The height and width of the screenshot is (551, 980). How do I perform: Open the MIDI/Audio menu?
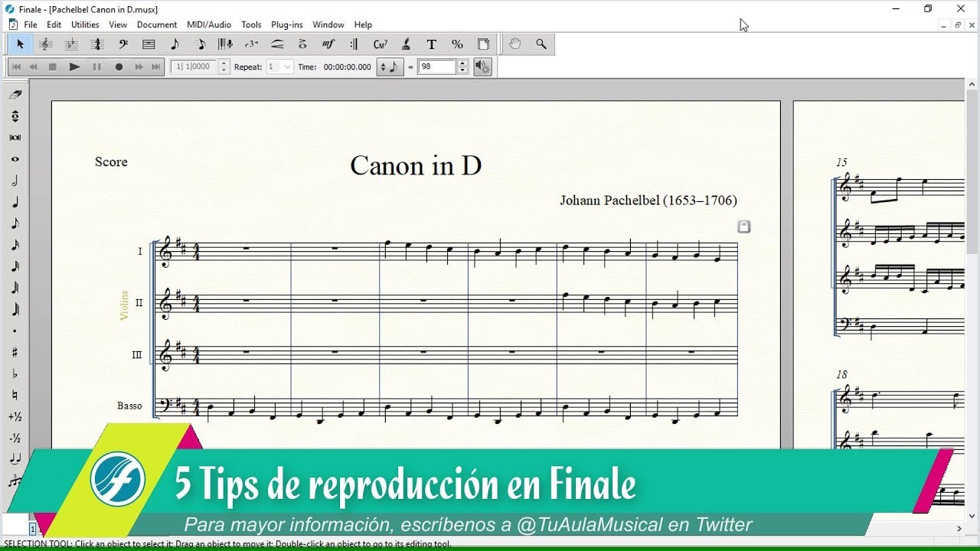pos(210,24)
